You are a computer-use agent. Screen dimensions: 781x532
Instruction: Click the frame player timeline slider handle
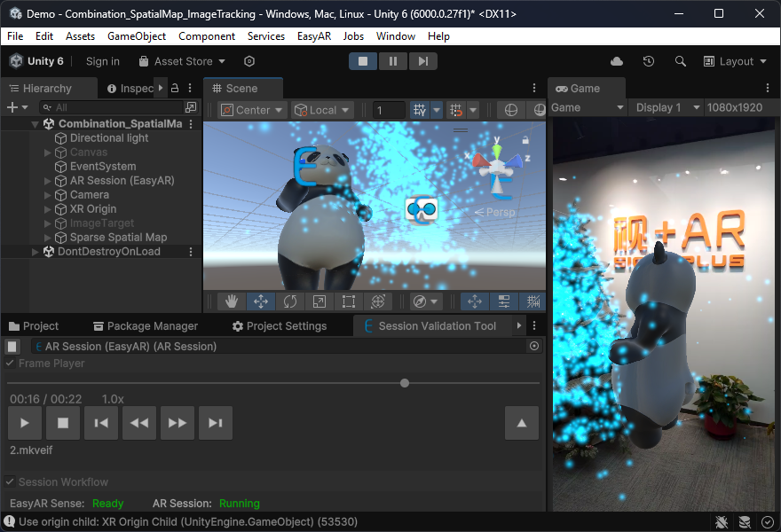pyautogui.click(x=405, y=383)
